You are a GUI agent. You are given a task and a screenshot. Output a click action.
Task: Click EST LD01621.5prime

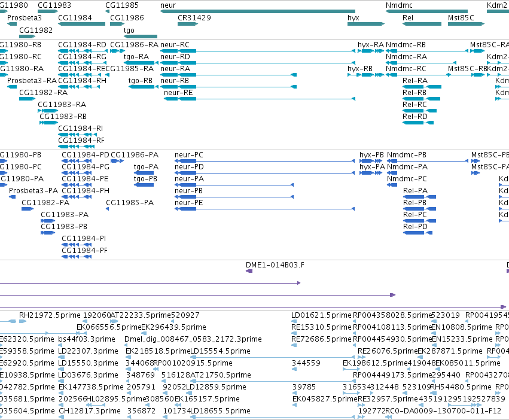coord(321,315)
